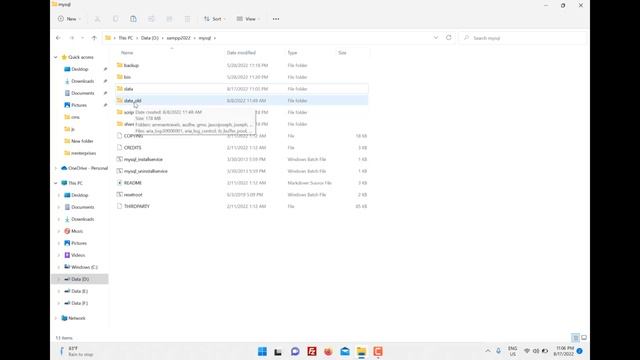Screen dimensions: 640x360
Task: Select the mysql_uninstallservice batch file
Action: (x=242, y=171)
